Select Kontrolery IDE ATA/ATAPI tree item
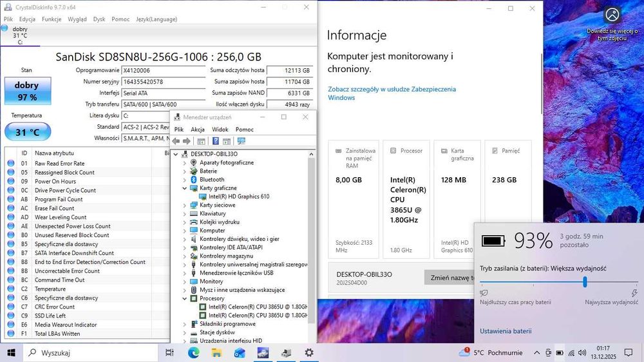This screenshot has height=362, width=644. click(x=231, y=247)
